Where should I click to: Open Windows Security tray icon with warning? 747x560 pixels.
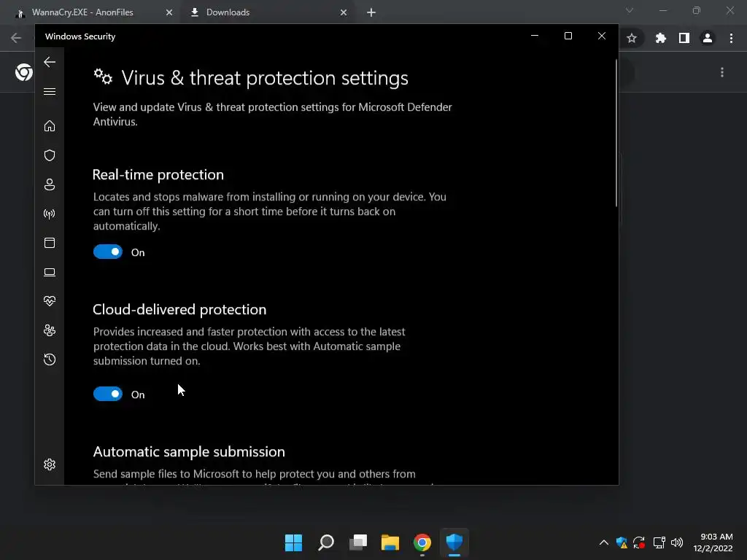click(622, 542)
